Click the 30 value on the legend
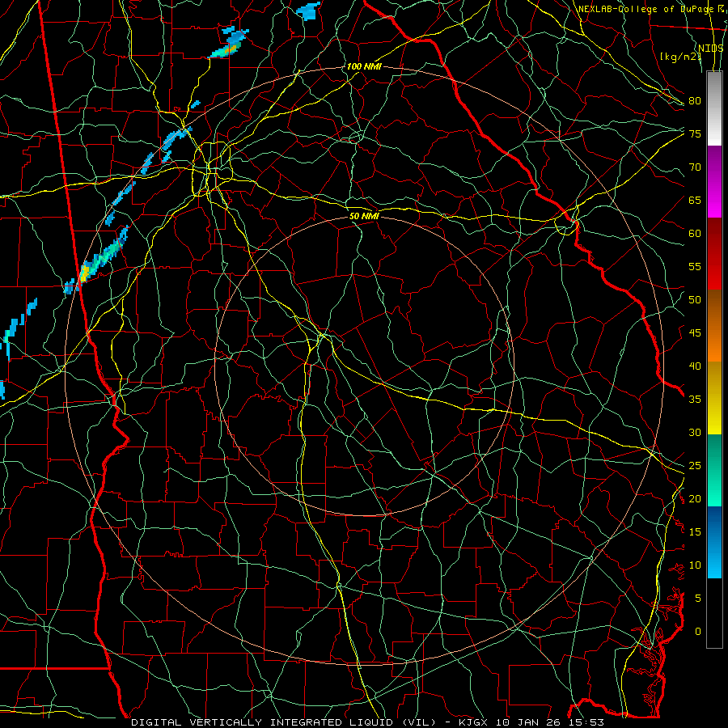728x728 pixels. pos(695,432)
